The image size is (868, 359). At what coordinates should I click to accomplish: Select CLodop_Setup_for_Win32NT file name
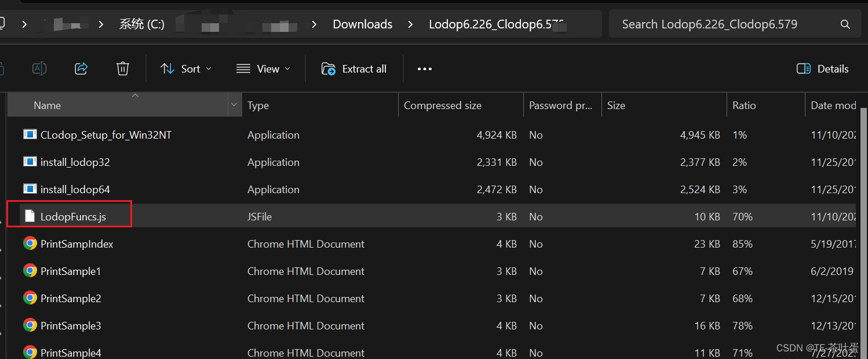click(106, 135)
